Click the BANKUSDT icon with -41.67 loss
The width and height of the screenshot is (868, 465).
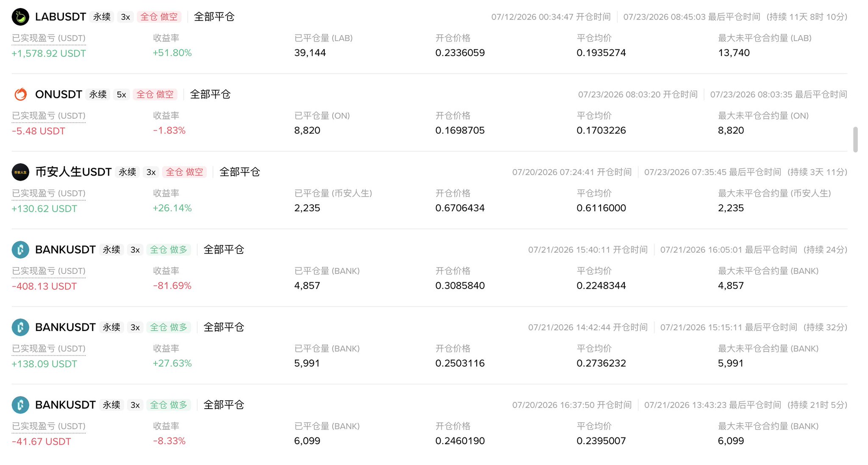pyautogui.click(x=20, y=405)
